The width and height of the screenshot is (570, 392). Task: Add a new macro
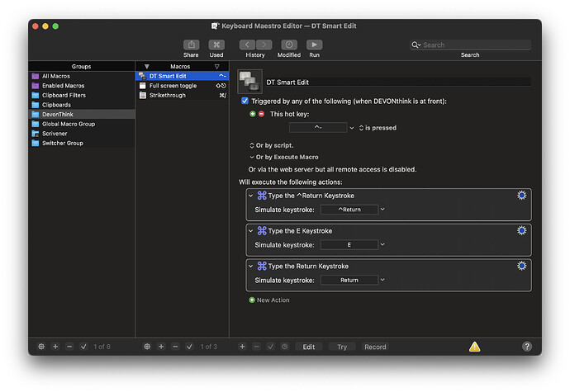pos(161,347)
